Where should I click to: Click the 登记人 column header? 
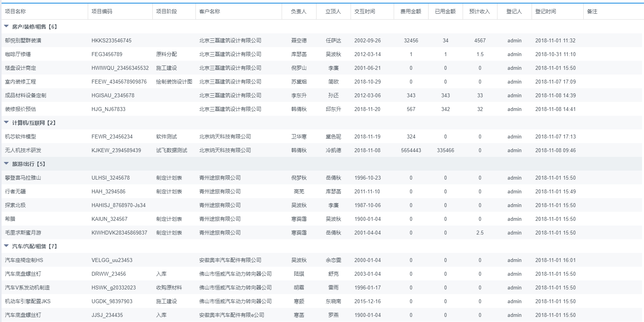pyautogui.click(x=514, y=11)
